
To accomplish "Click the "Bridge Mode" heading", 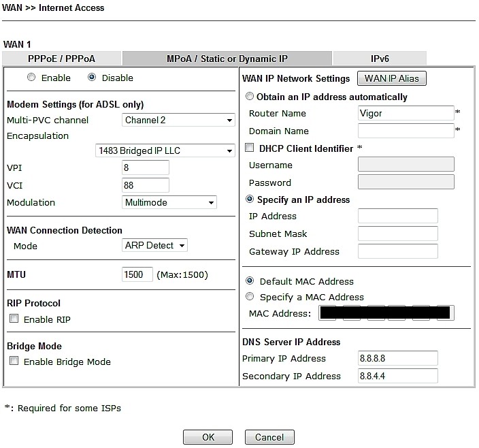I will click(x=34, y=346).
